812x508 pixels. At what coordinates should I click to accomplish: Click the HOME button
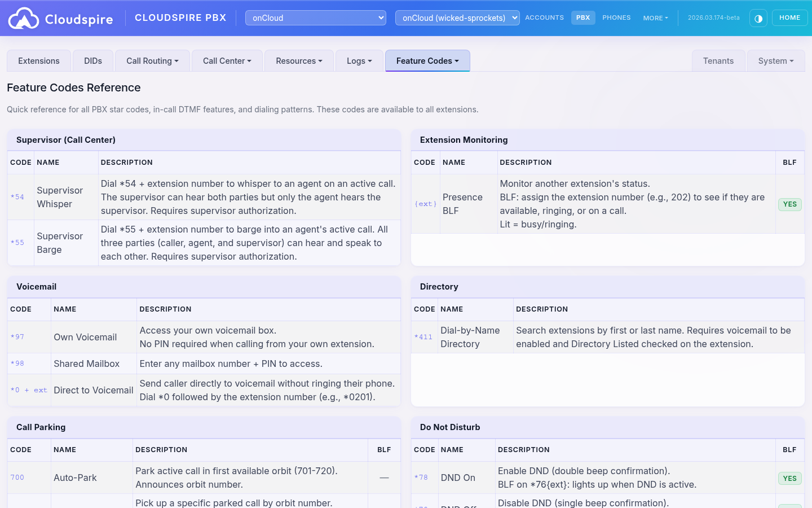789,17
